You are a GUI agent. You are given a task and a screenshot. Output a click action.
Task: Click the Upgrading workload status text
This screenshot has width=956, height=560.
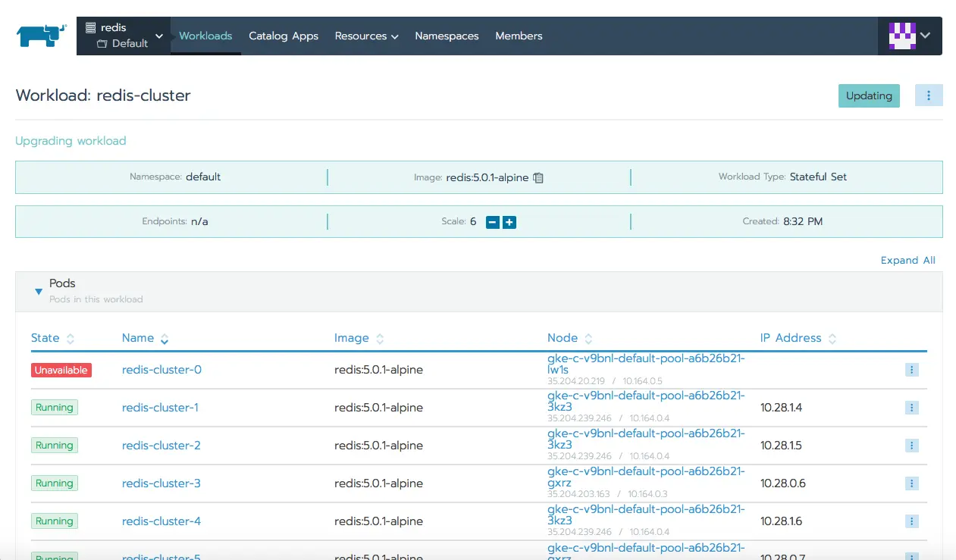pos(71,141)
